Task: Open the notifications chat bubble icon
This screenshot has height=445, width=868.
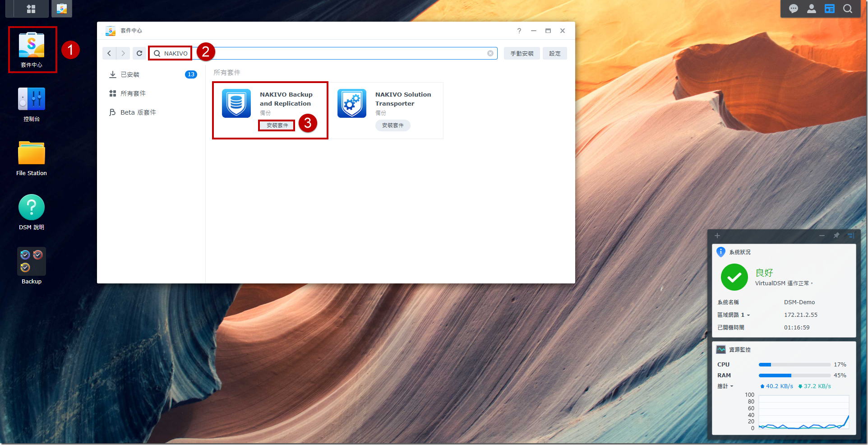Action: [794, 9]
